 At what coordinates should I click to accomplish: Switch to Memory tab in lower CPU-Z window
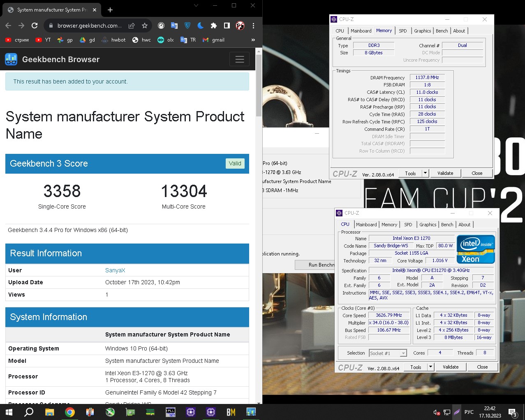pos(389,225)
